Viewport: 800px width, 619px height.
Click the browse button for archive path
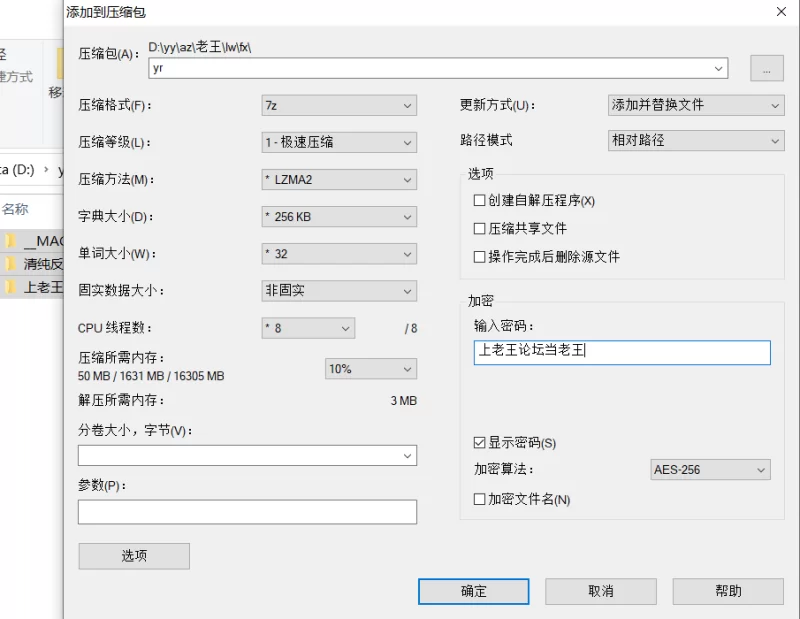pyautogui.click(x=766, y=68)
